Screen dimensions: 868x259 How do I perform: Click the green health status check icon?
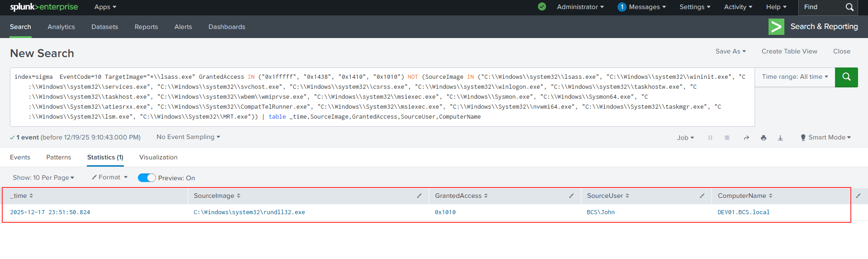click(542, 7)
